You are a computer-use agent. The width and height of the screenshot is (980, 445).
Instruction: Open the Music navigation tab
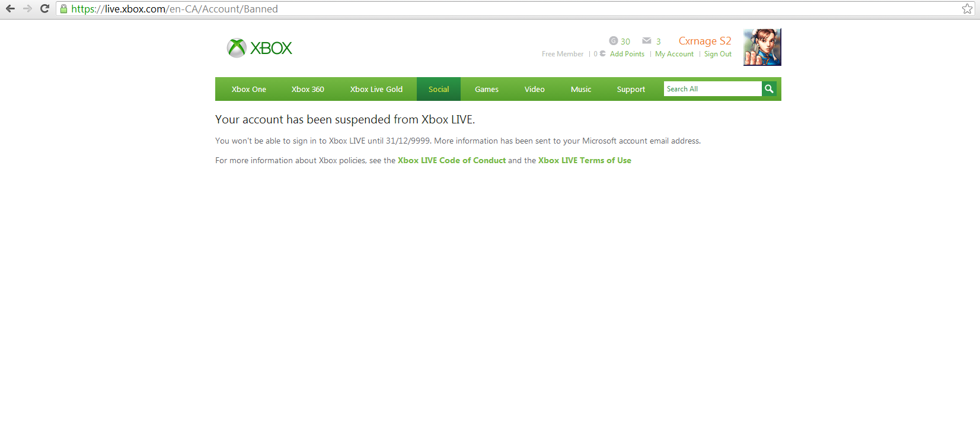(581, 90)
